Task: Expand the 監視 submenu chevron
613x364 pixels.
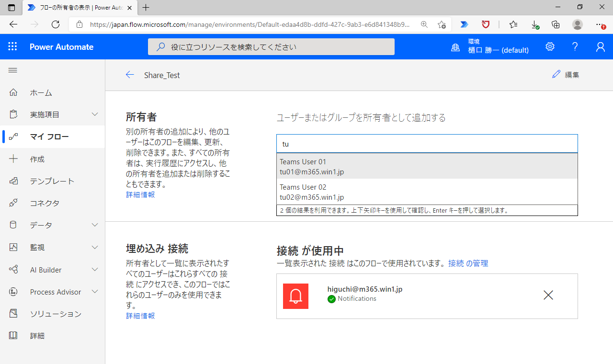Action: tap(95, 247)
